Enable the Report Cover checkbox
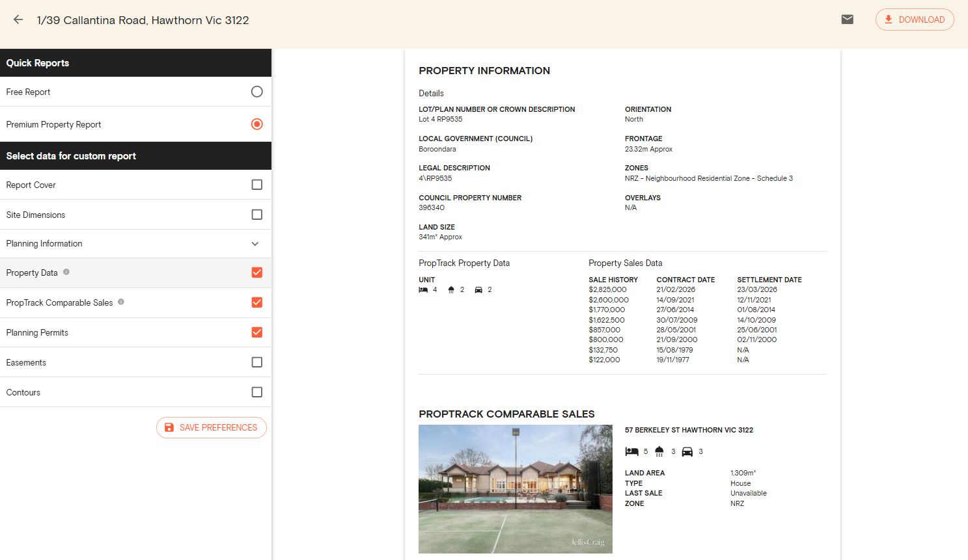 tap(257, 185)
